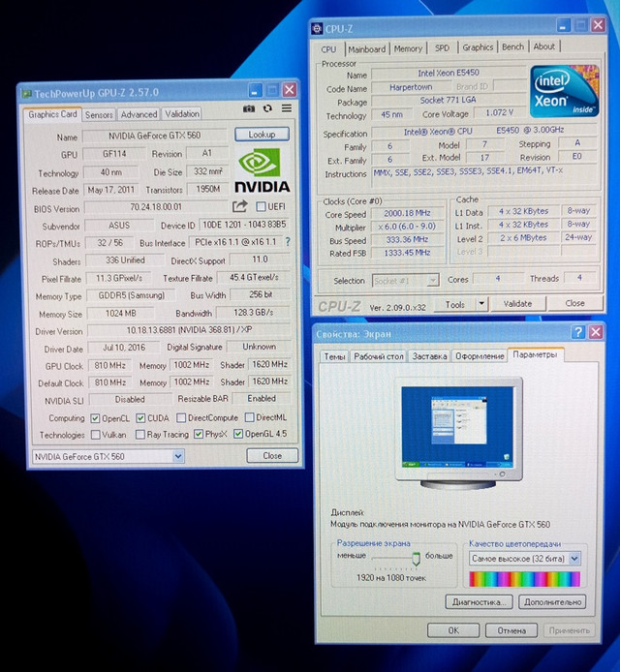The width and height of the screenshot is (620, 672).
Task: Click OK in display properties
Action: point(453,630)
